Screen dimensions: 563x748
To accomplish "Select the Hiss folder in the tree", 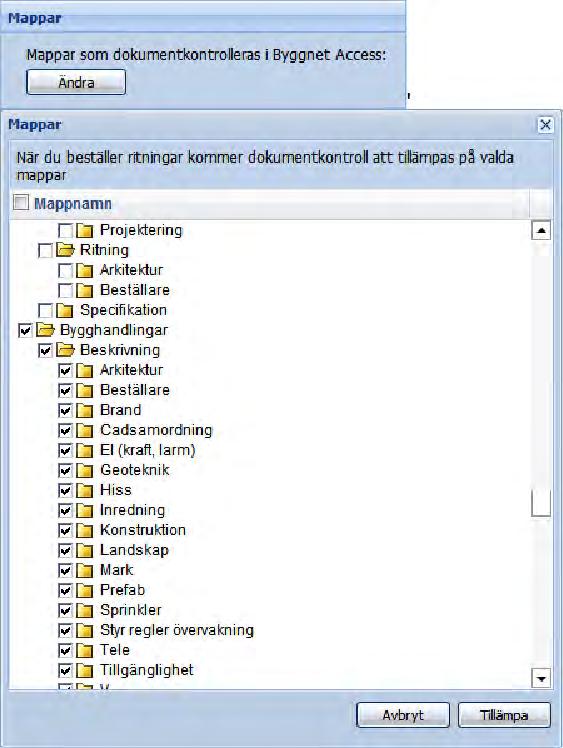I will click(x=115, y=490).
